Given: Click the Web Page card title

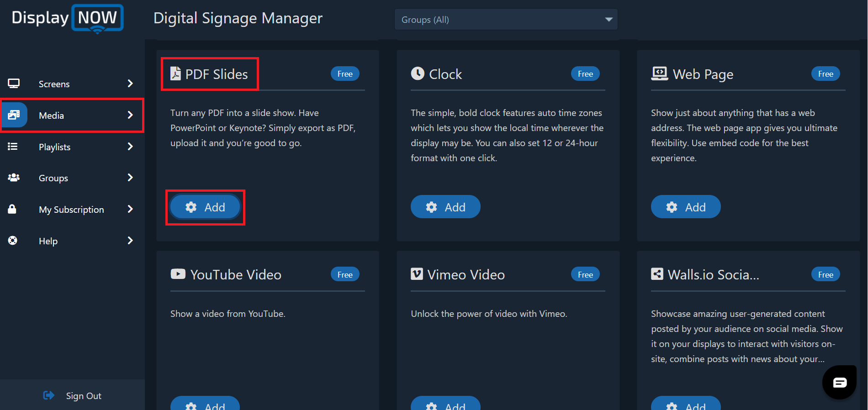Looking at the screenshot, I should coord(703,74).
